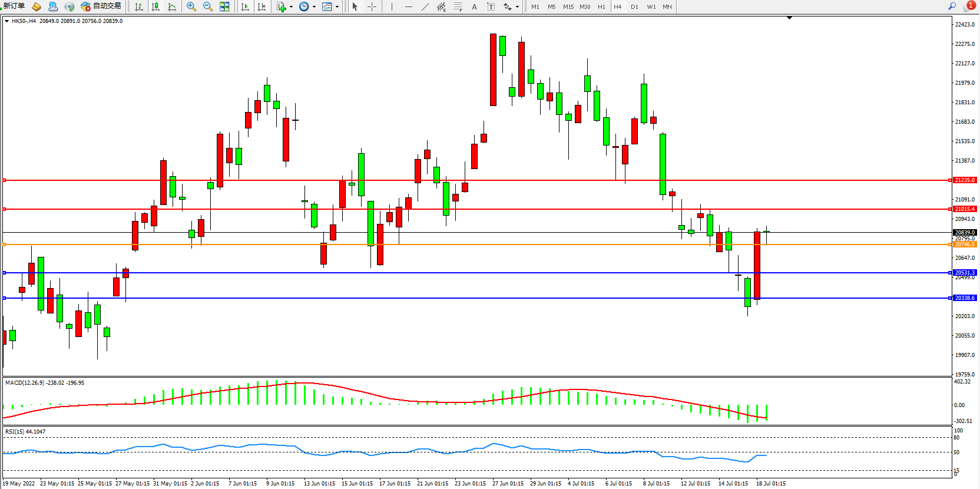Click the 新订单 new order button
The image size is (980, 489).
14,6
